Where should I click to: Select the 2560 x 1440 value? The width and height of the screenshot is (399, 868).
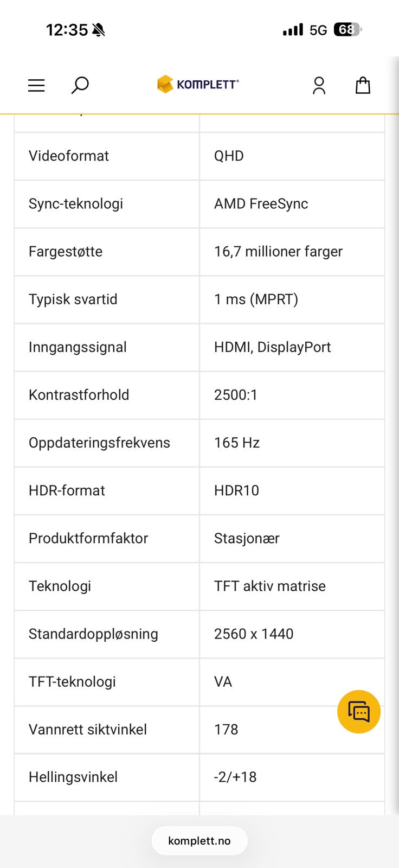pos(254,634)
